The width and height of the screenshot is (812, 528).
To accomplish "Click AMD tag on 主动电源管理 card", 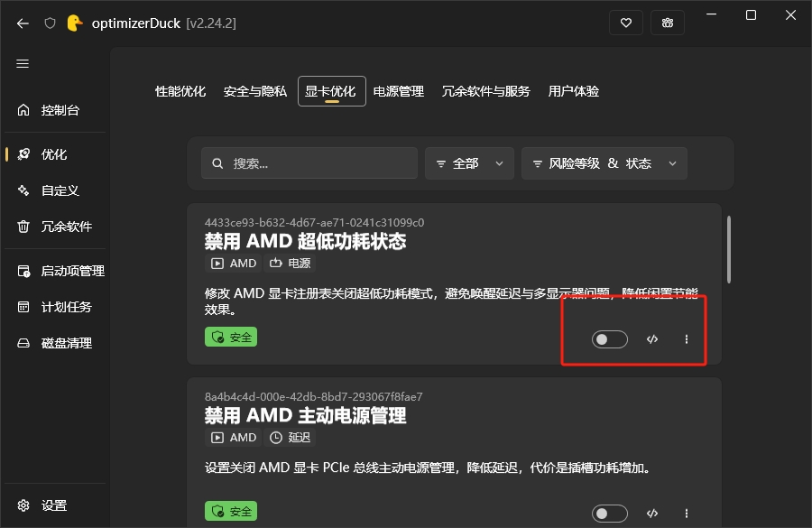I will 234,438.
